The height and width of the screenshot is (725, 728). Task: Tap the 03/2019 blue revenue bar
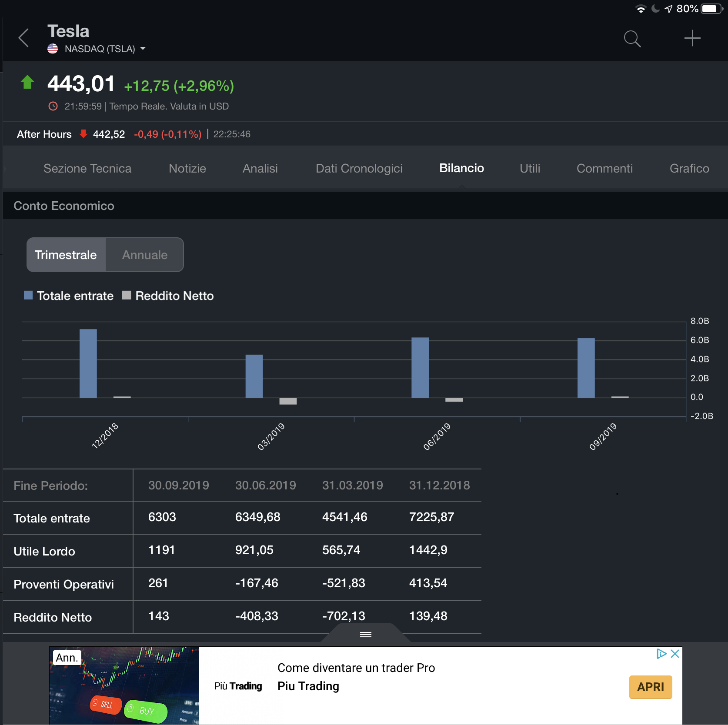point(254,376)
